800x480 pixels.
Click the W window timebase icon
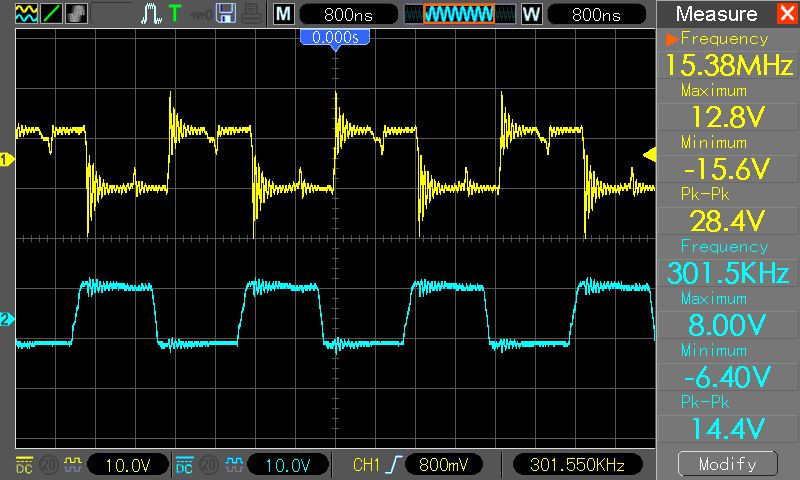click(x=531, y=14)
